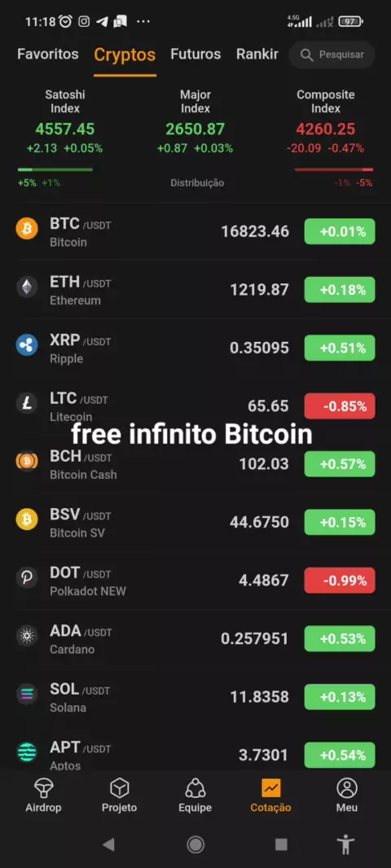Tap the Bitcoin orange coin icon
The width and height of the screenshot is (391, 868).
click(x=27, y=229)
